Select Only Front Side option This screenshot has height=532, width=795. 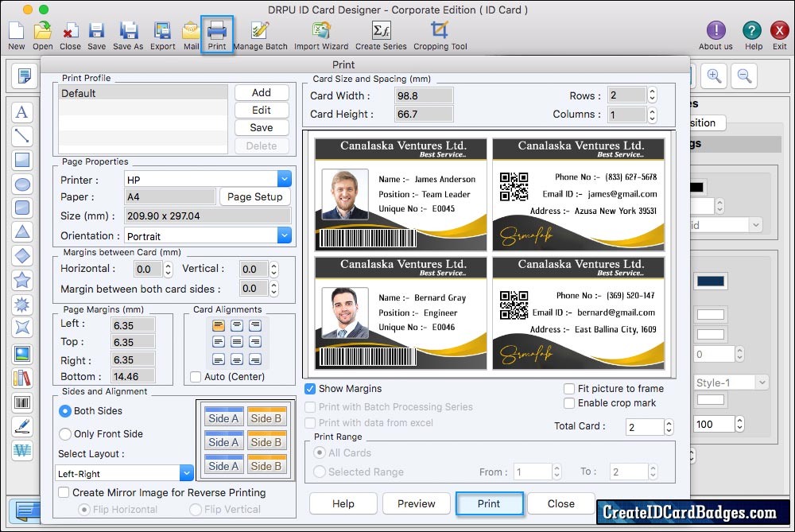click(x=65, y=434)
